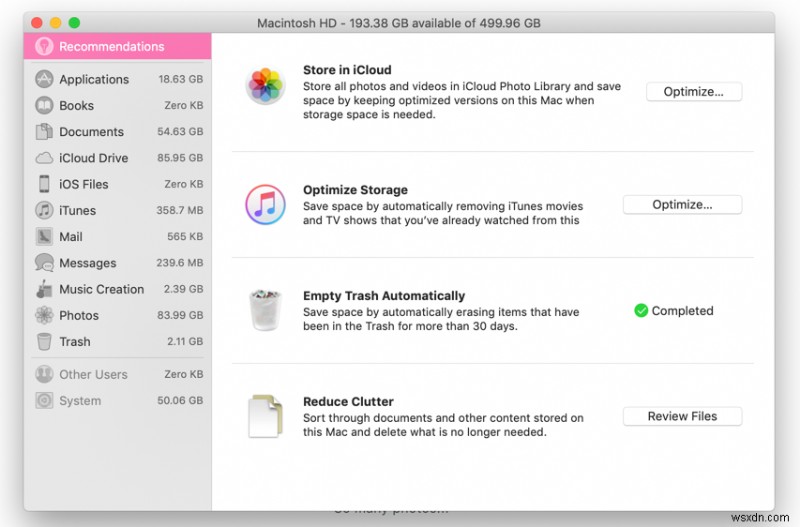Click the iOS Files phone icon

(44, 184)
